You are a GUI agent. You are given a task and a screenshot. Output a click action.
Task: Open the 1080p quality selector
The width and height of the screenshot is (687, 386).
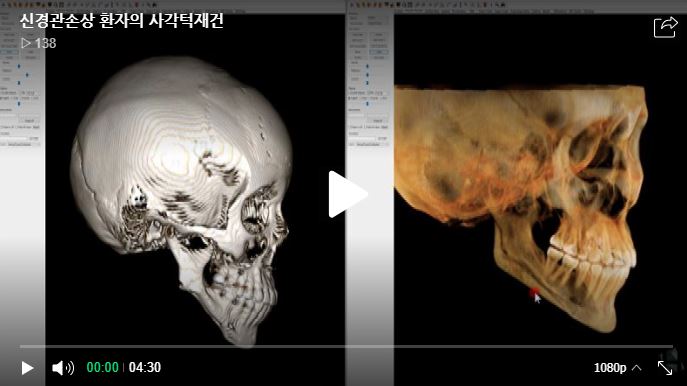[610, 368]
